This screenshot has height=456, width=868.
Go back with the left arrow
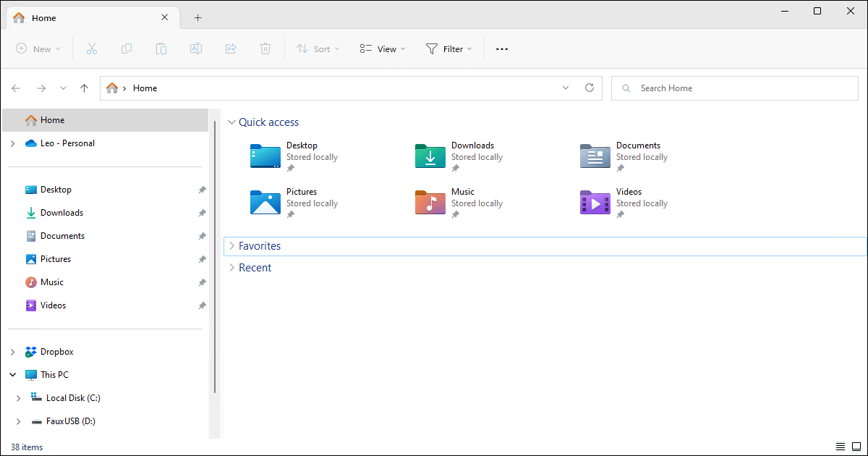click(16, 88)
